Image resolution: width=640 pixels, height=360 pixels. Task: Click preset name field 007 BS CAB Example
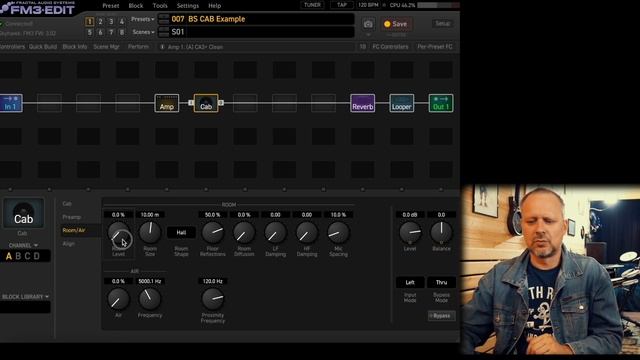[262, 19]
